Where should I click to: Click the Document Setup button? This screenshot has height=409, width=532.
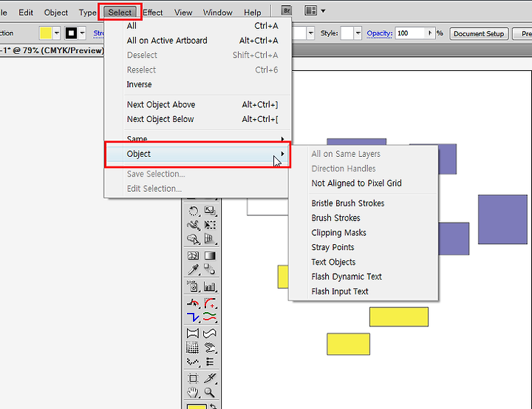(x=479, y=33)
